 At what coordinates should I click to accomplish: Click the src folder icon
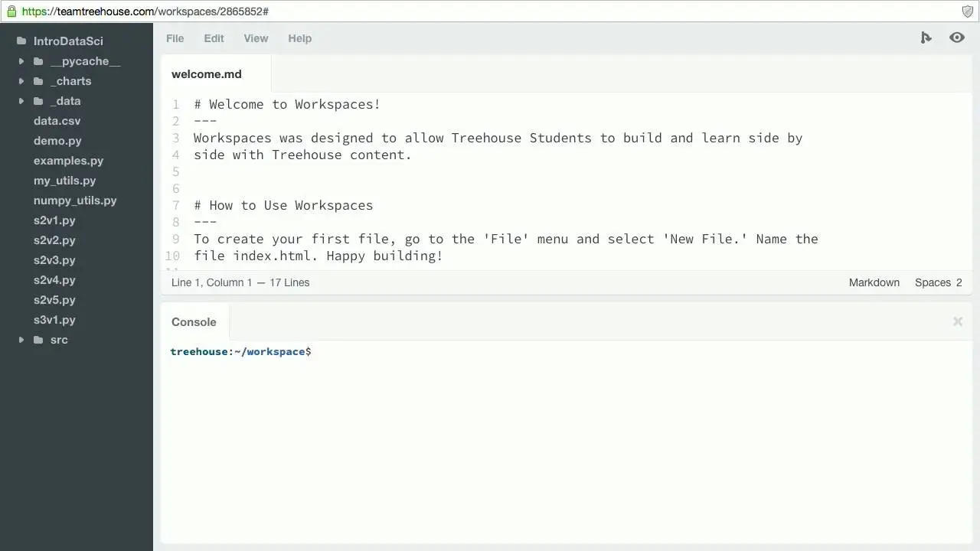pyautogui.click(x=38, y=340)
